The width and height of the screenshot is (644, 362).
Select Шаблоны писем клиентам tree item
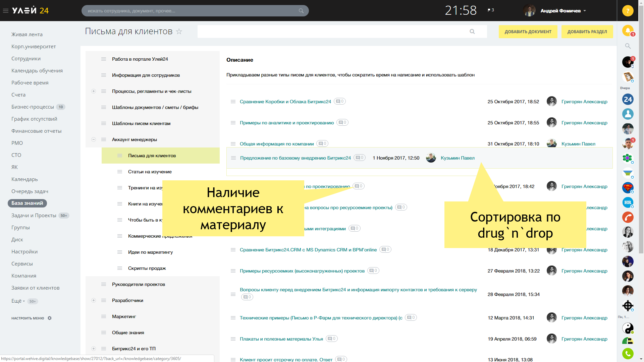141,123
